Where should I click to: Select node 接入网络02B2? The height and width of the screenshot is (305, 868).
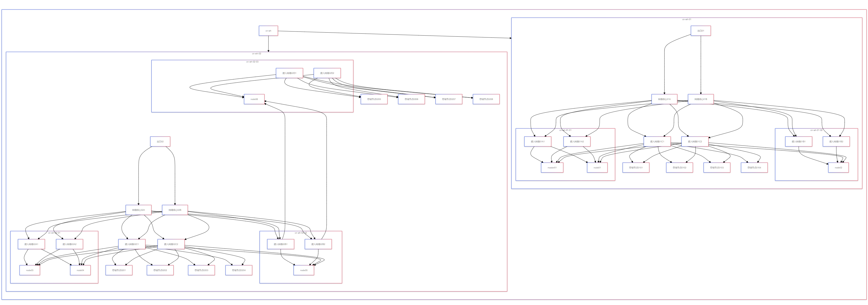tap(318, 244)
